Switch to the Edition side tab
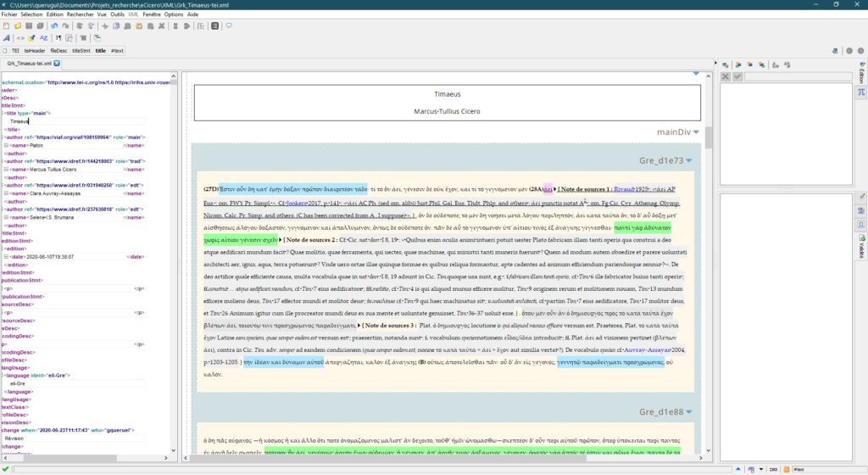 861,73
